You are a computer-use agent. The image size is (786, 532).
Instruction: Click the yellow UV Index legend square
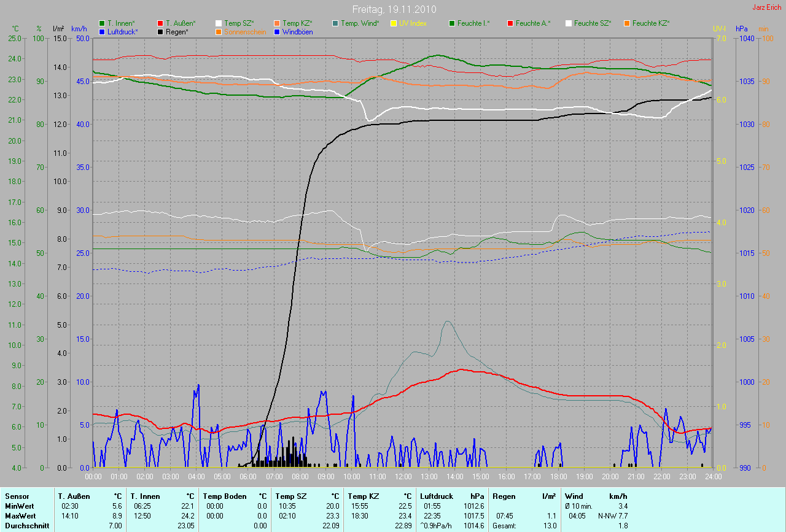[x=394, y=23]
